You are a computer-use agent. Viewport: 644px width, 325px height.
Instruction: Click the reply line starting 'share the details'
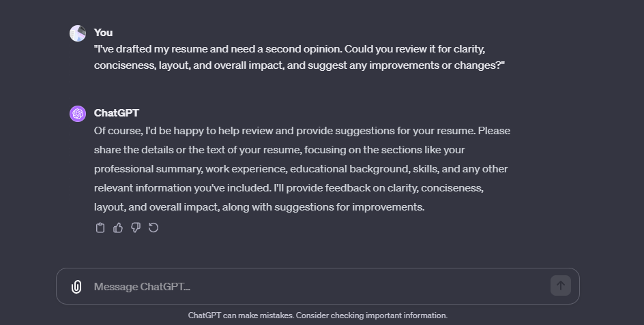pyautogui.click(x=279, y=150)
